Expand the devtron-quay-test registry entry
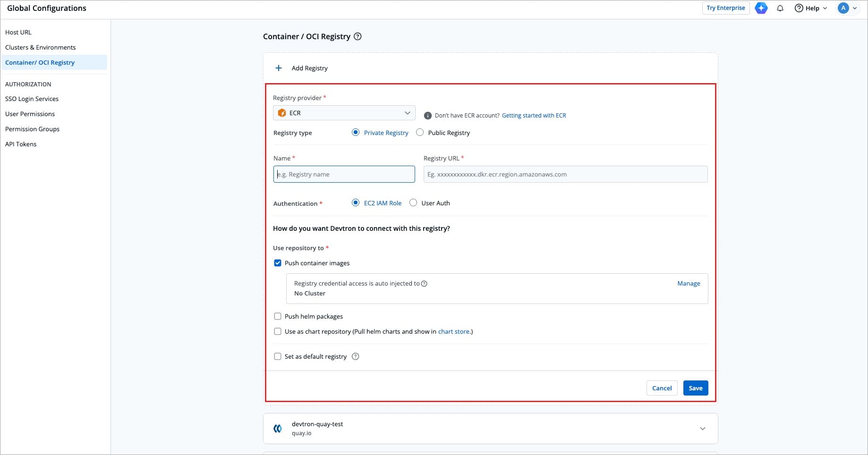The height and width of the screenshot is (455, 868). click(x=702, y=429)
